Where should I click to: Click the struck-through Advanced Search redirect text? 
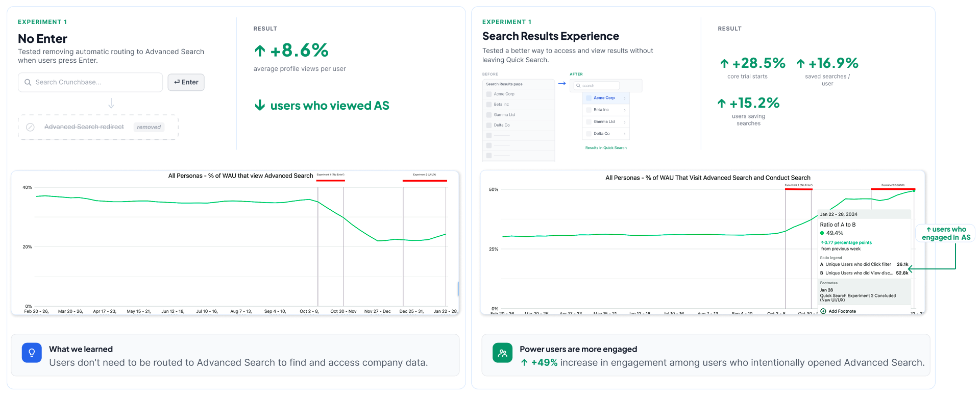point(84,127)
